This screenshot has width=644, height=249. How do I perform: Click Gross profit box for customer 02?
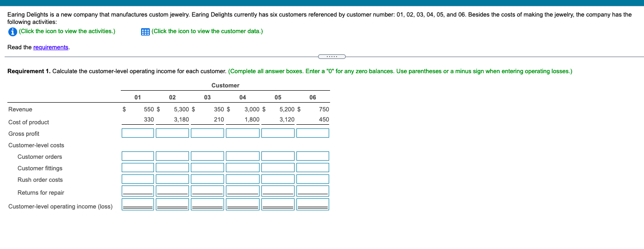point(172,133)
